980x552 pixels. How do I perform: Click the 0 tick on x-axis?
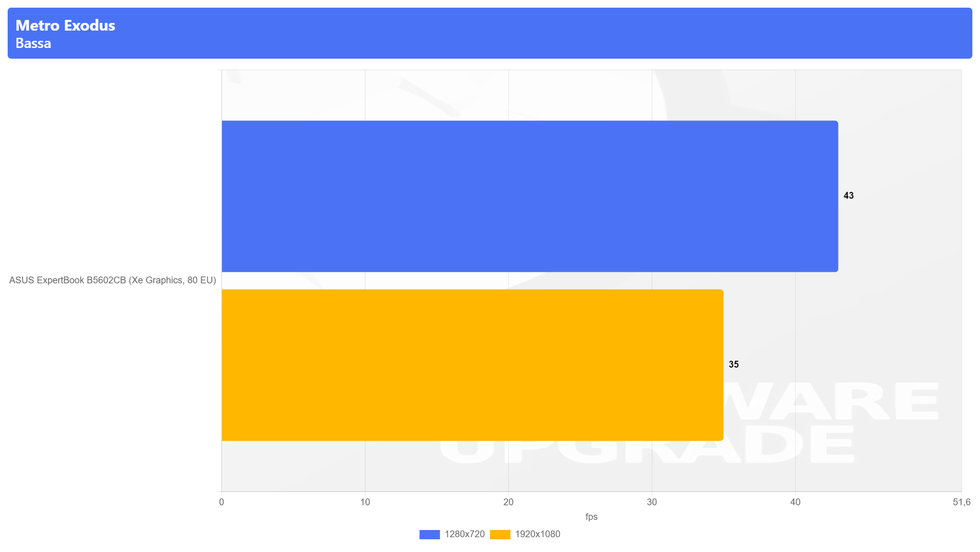(222, 502)
